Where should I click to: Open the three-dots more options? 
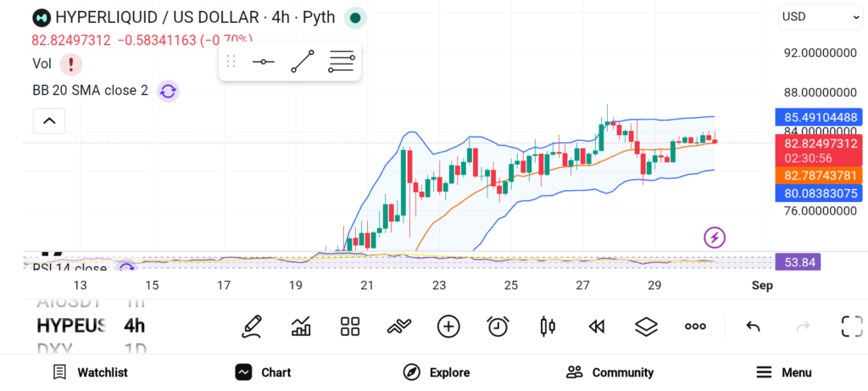point(695,327)
